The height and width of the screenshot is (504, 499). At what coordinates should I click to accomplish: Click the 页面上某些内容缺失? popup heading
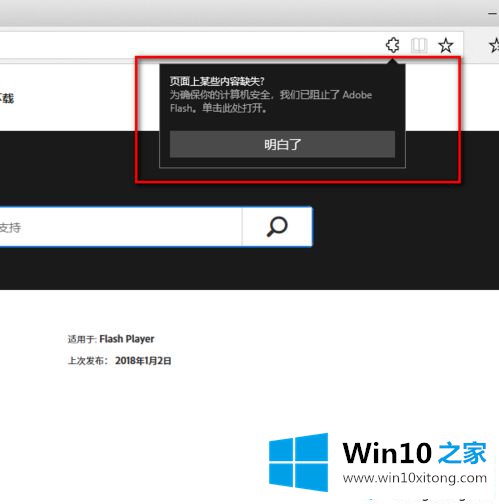tap(217, 81)
